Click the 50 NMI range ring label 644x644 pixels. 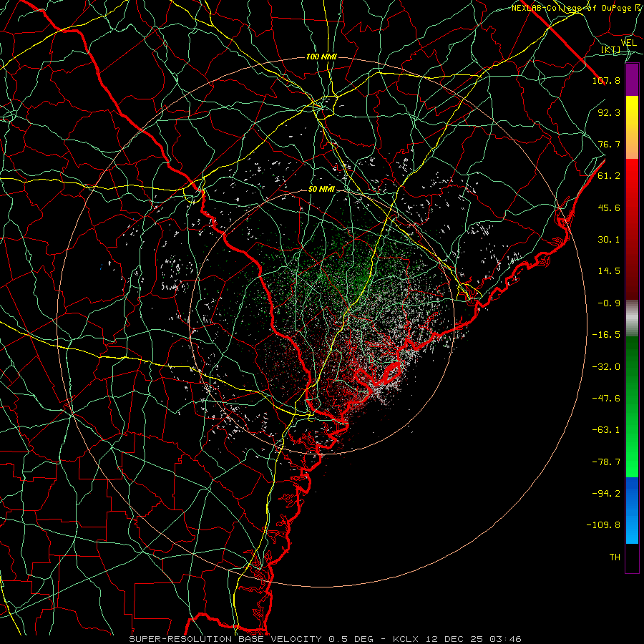[x=321, y=190]
